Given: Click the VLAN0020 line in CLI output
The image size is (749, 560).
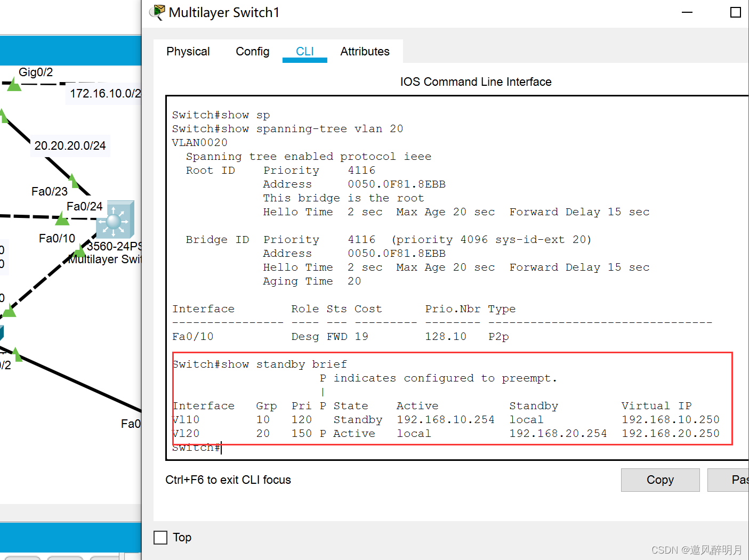Looking at the screenshot, I should coord(200,143).
